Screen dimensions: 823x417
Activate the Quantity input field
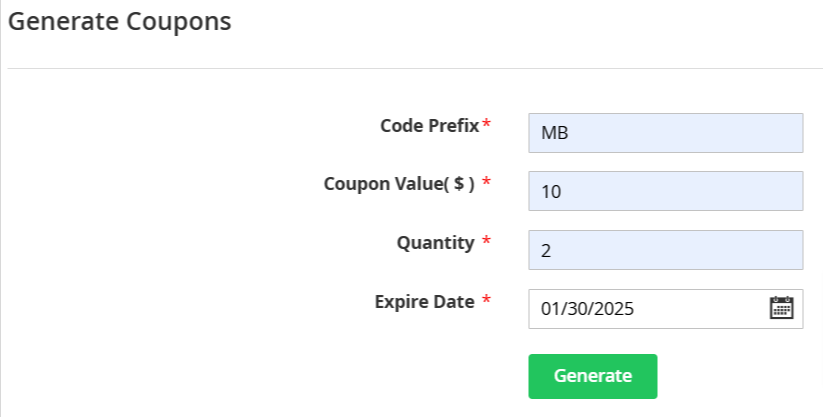point(666,250)
